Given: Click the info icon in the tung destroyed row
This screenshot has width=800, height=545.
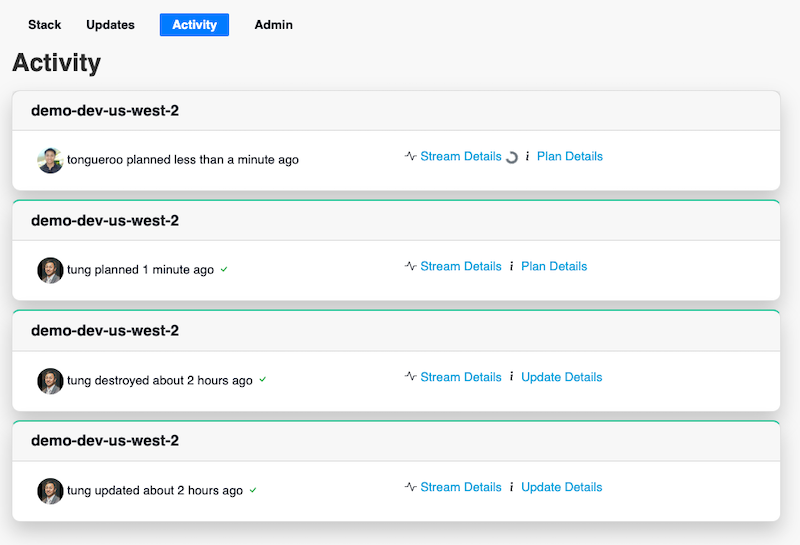Looking at the screenshot, I should click(x=511, y=377).
